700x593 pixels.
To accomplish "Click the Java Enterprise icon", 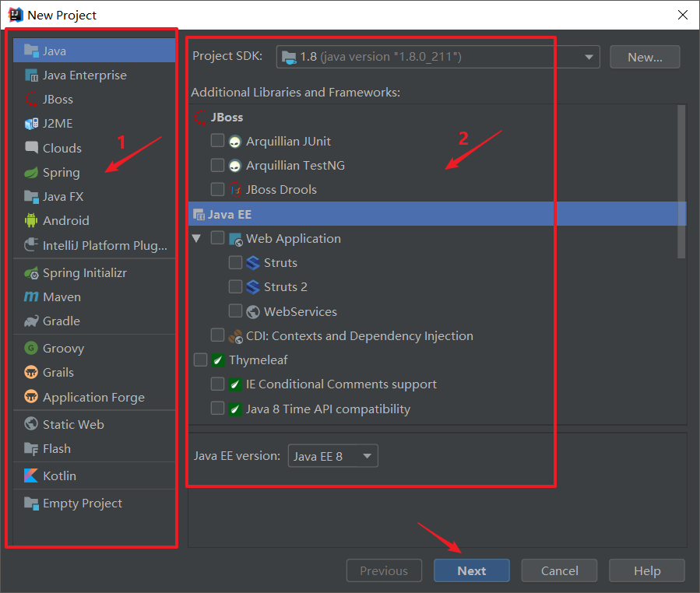I will point(31,75).
